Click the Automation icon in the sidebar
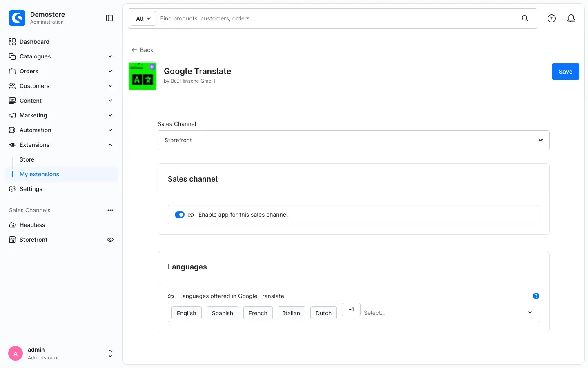 coord(12,130)
